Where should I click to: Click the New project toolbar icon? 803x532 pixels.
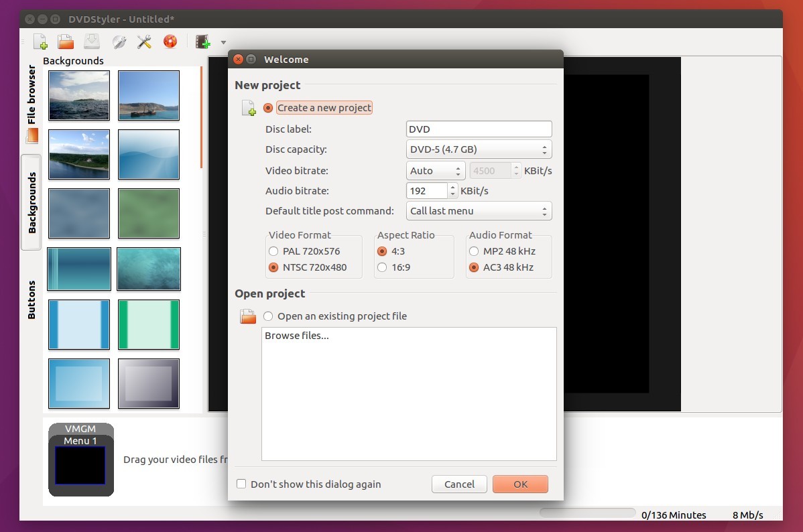40,42
